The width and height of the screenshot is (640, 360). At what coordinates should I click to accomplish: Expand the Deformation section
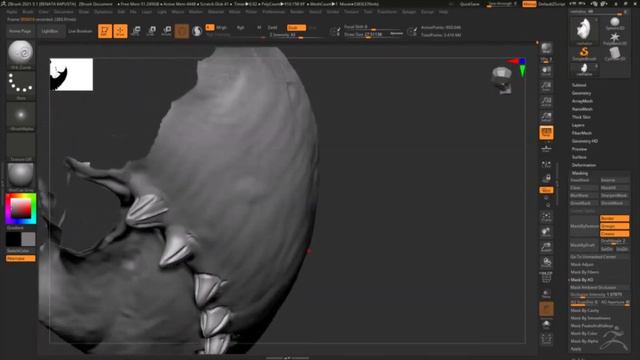point(584,165)
